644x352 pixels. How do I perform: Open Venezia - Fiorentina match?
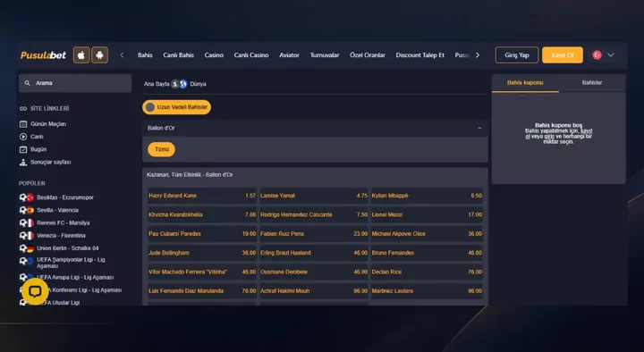(x=61, y=236)
